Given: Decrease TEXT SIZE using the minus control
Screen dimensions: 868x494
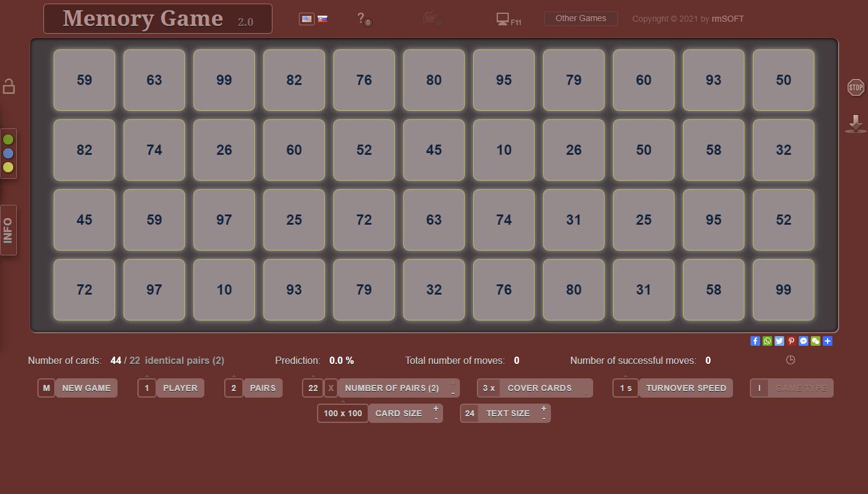Looking at the screenshot, I should click(543, 417).
